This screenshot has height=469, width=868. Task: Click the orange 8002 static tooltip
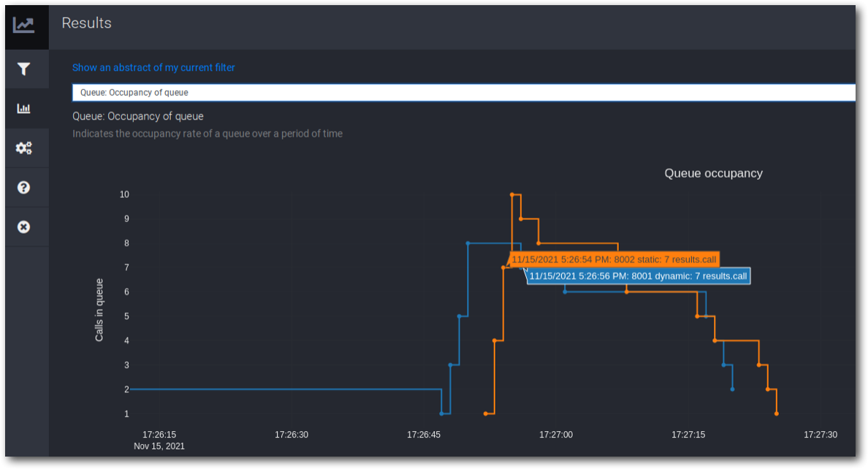pyautogui.click(x=614, y=259)
